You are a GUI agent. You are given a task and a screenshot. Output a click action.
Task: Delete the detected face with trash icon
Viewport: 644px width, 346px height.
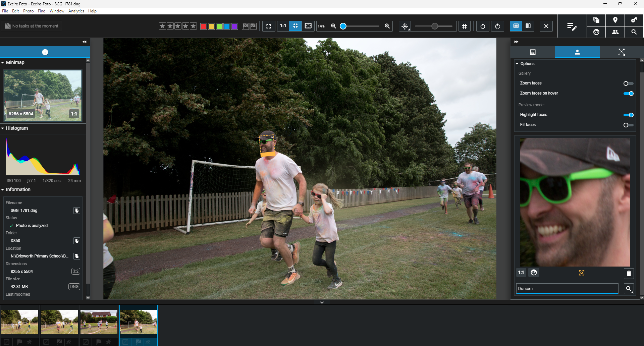click(x=629, y=273)
